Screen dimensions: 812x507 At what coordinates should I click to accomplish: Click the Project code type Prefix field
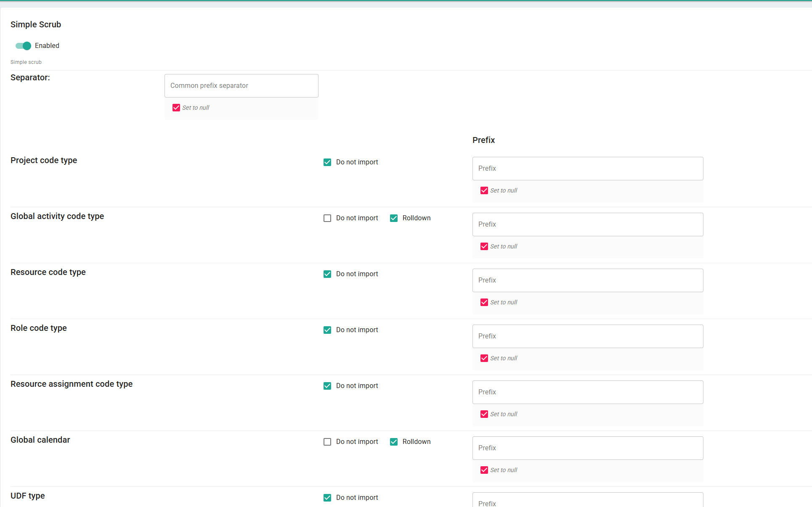[x=587, y=169]
